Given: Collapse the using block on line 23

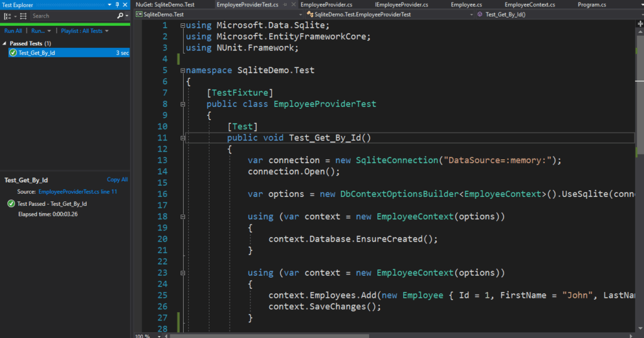Looking at the screenshot, I should tap(183, 273).
